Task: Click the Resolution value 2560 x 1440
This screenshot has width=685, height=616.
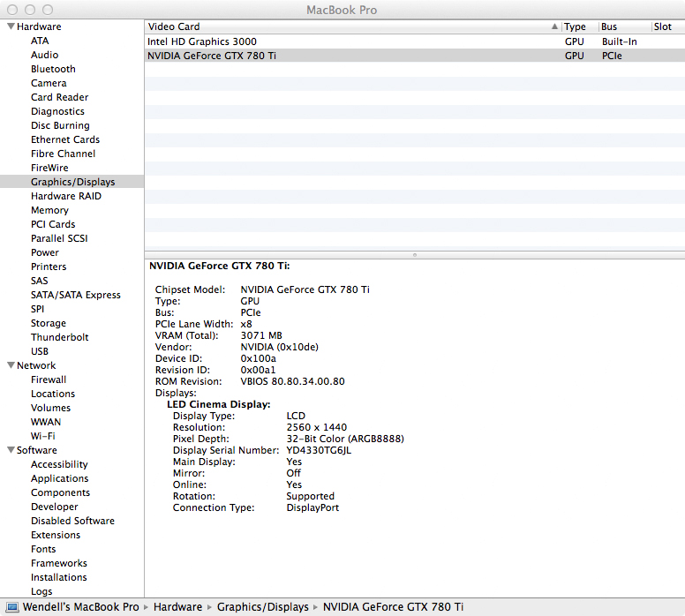Action: point(317,427)
